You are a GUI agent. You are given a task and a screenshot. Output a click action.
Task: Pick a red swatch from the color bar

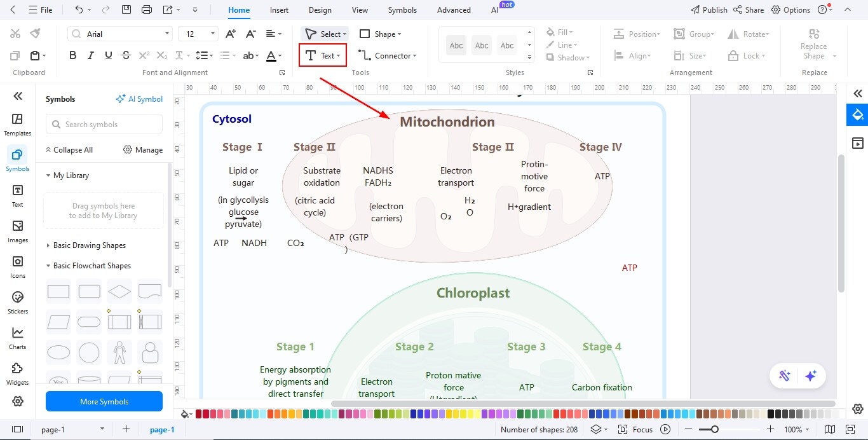pyautogui.click(x=199, y=414)
